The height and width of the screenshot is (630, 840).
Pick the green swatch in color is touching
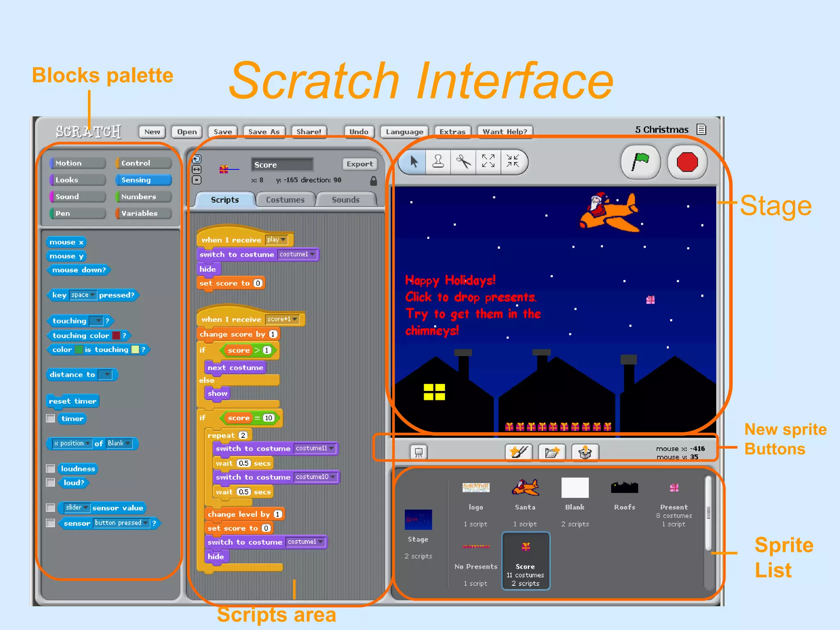(x=78, y=349)
